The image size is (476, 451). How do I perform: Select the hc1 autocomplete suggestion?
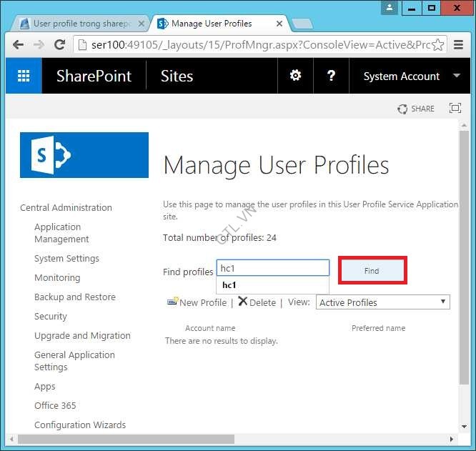tap(272, 285)
